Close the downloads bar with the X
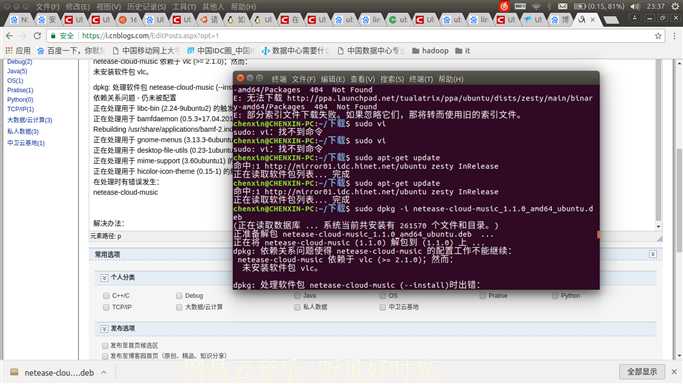The image size is (683, 384). (674, 372)
